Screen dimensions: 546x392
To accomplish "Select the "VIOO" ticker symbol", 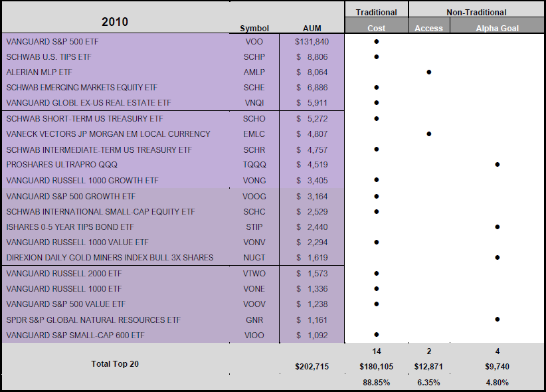I will 254,336.
